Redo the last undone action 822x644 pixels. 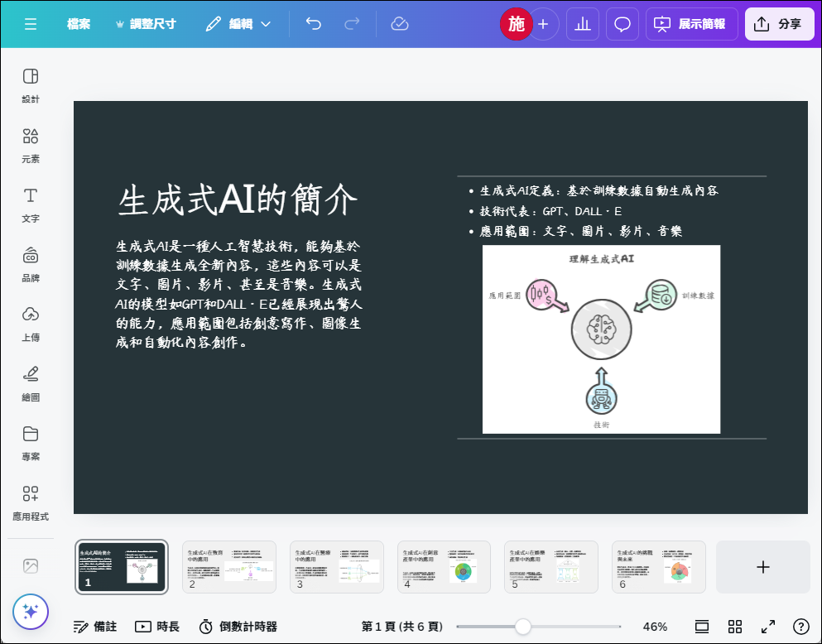(352, 24)
